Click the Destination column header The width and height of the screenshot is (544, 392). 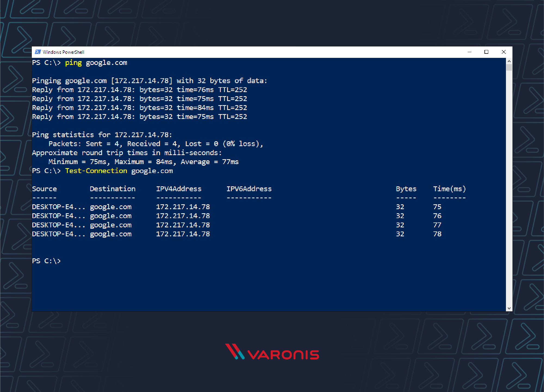coord(112,189)
